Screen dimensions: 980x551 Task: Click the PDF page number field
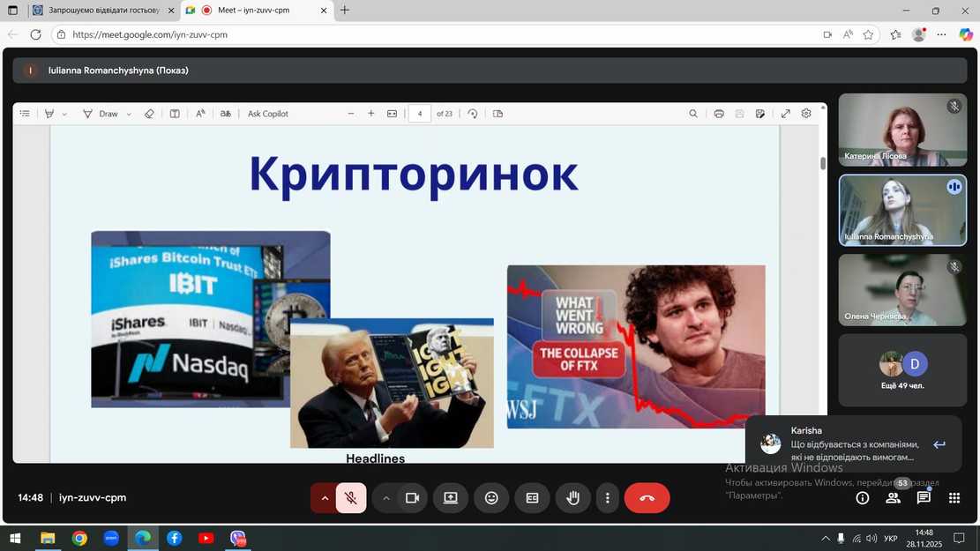tap(420, 114)
